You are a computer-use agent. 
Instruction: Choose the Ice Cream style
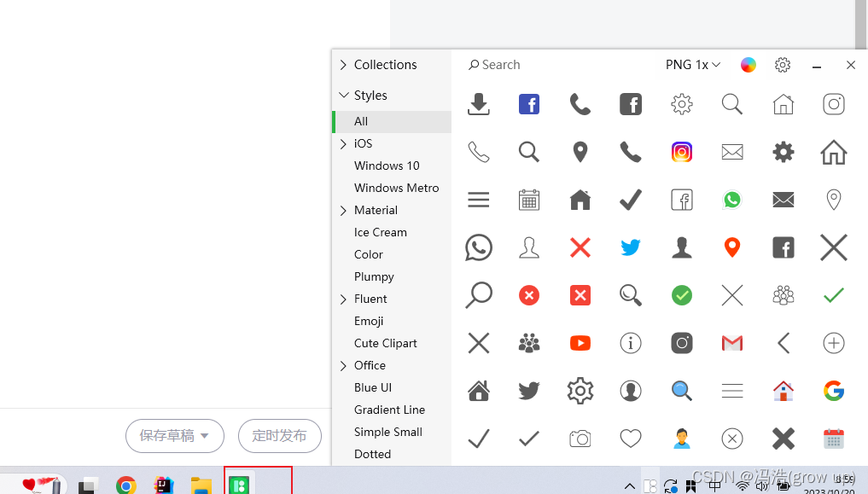[x=381, y=232]
